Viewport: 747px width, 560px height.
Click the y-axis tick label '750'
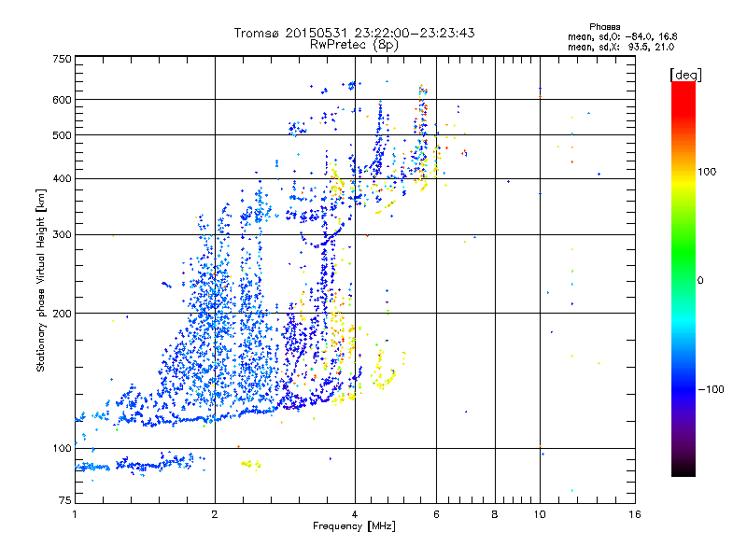(x=63, y=59)
